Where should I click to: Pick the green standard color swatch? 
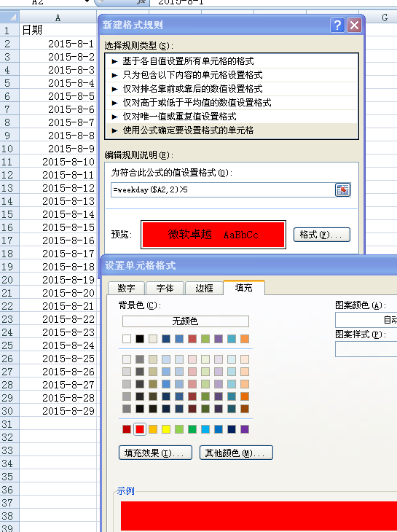point(192,429)
